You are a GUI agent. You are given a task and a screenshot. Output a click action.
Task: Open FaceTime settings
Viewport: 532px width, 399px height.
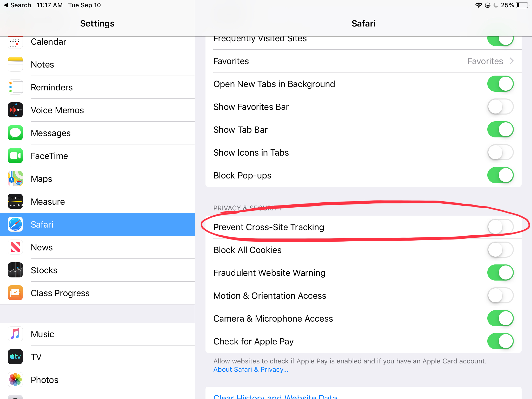coord(97,156)
